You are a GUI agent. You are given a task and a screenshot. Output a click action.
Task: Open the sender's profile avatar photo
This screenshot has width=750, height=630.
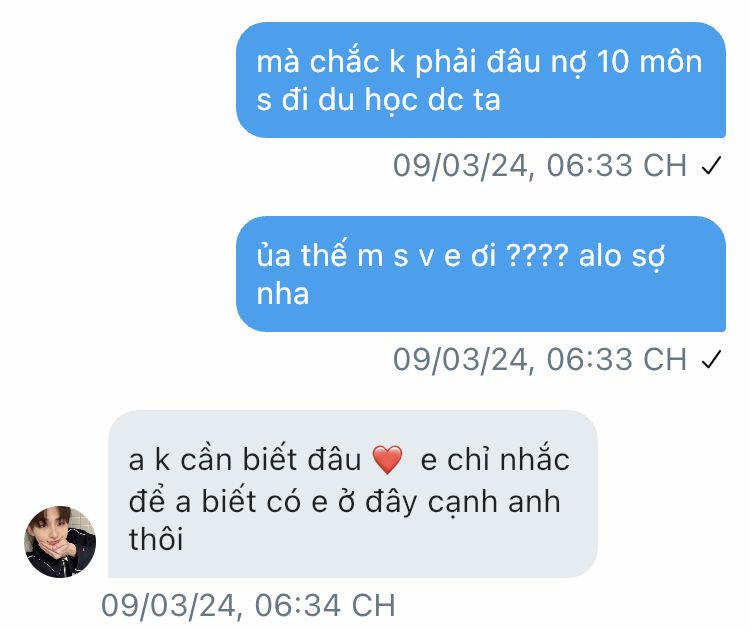[60, 542]
